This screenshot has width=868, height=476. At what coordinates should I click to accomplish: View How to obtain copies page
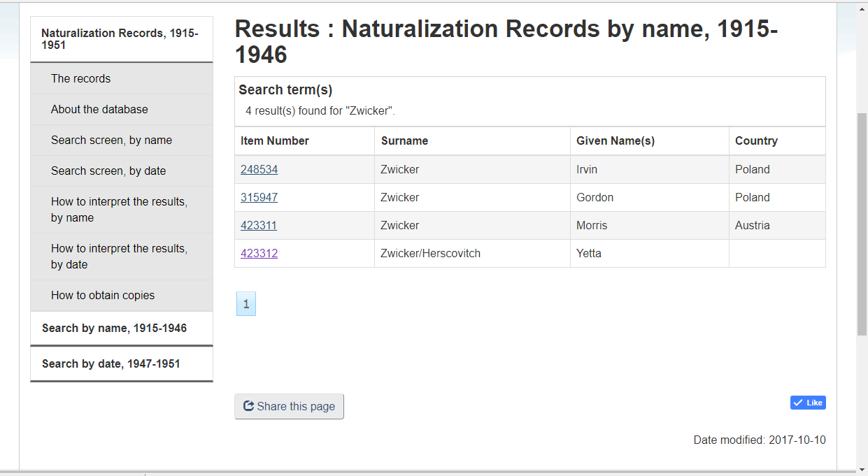click(103, 295)
